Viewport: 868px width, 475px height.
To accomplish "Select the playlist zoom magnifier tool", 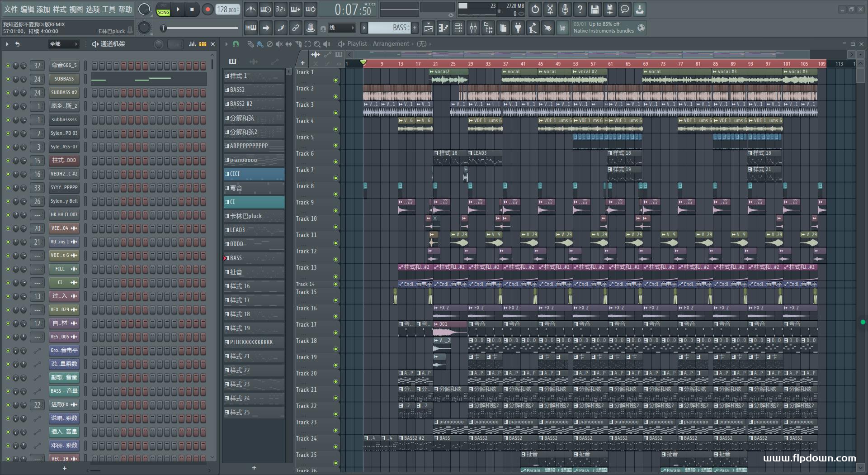I will (x=317, y=44).
